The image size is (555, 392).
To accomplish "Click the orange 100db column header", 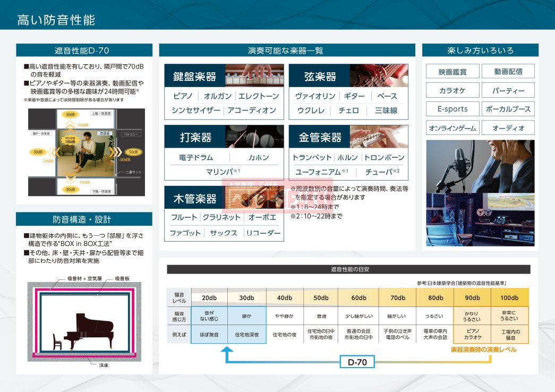I will click(x=509, y=297).
